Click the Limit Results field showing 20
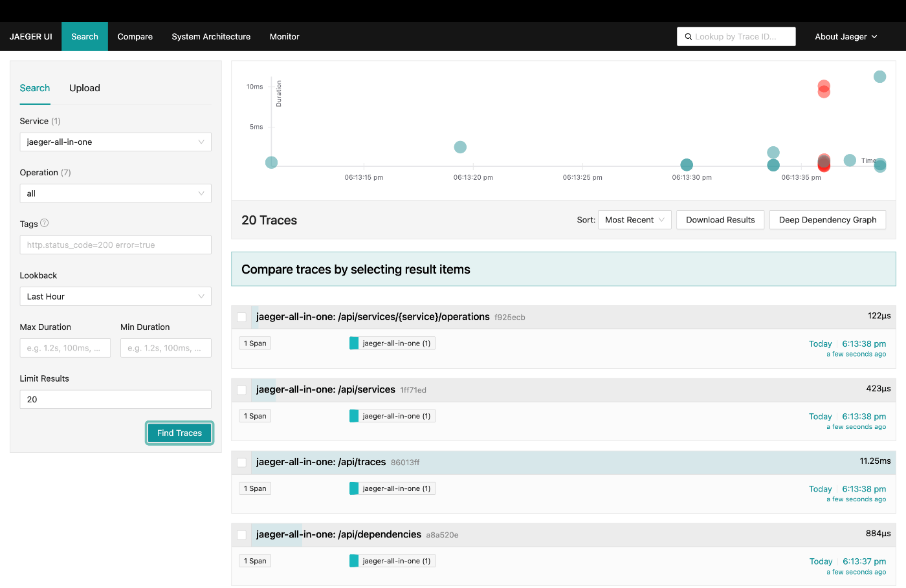The height and width of the screenshot is (588, 906). pyautogui.click(x=116, y=400)
